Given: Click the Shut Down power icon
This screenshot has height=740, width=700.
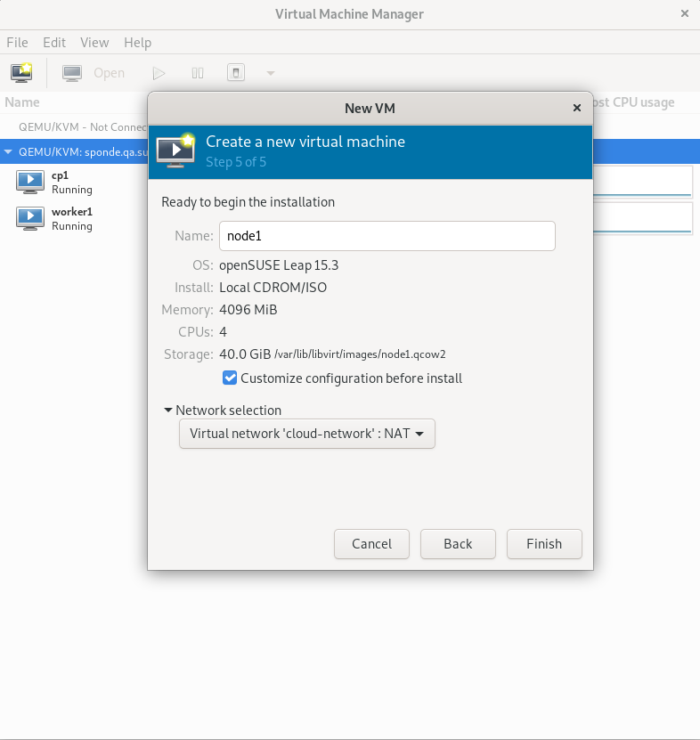Looking at the screenshot, I should tap(235, 73).
